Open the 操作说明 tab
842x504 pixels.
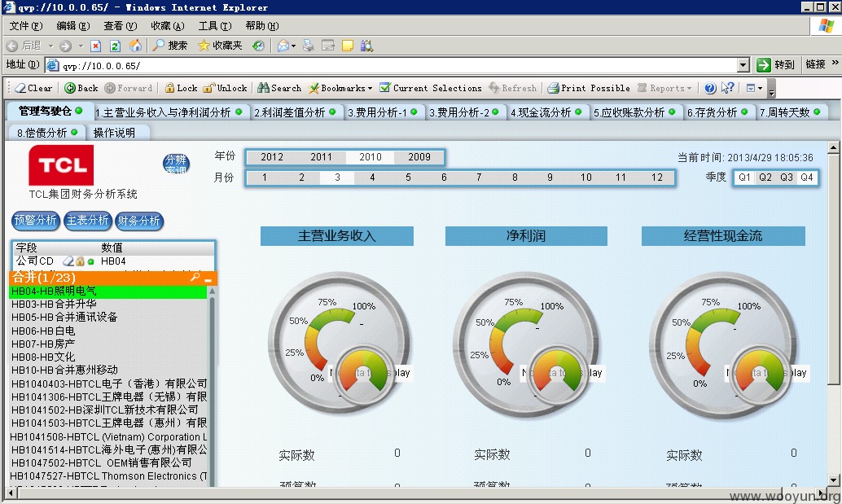(114, 133)
